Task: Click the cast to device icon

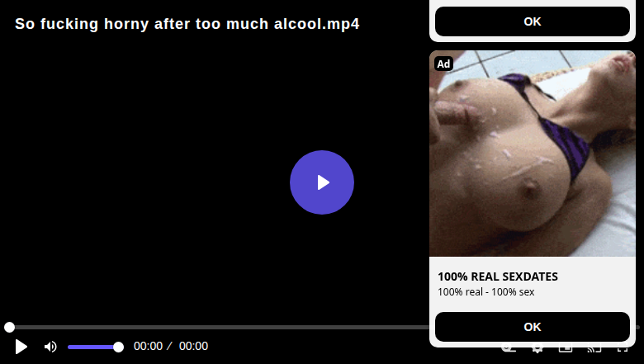Action: point(594,349)
